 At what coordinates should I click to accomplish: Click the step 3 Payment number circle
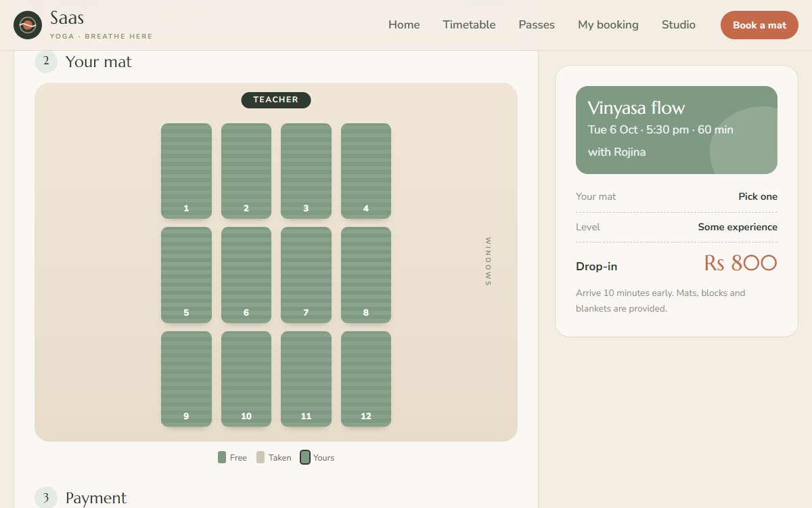coord(46,498)
